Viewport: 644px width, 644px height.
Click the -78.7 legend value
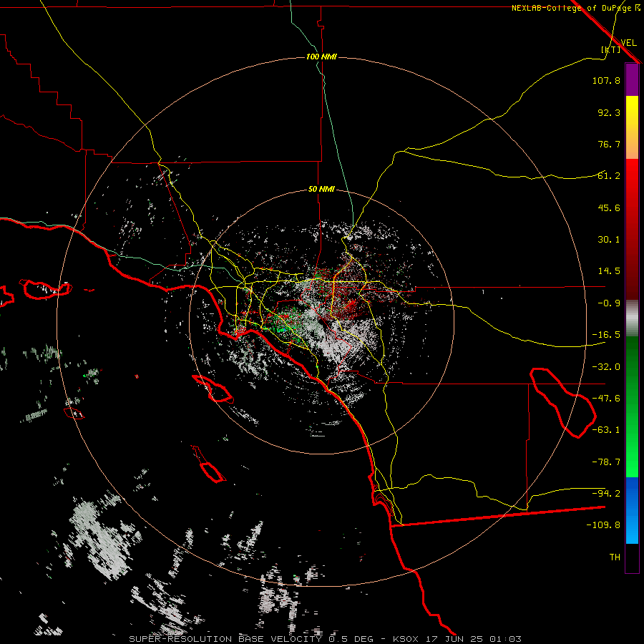(x=606, y=462)
